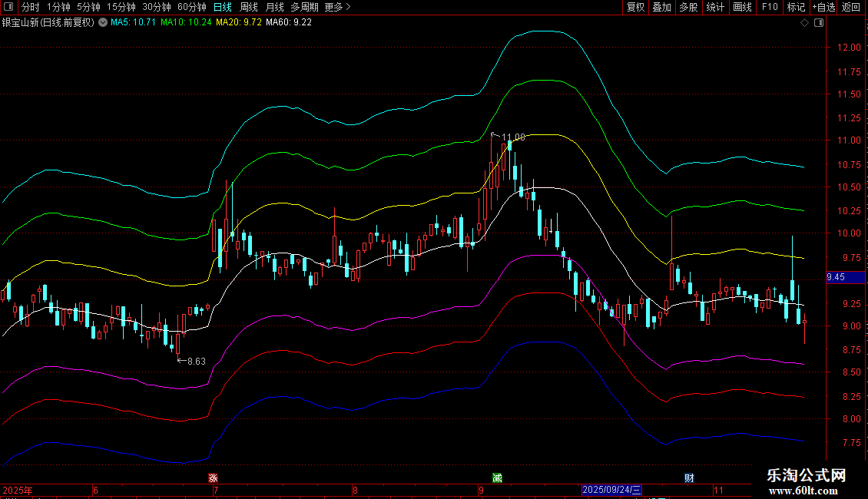Click the 12.00 price axis label
Viewport: 868px width, 499px height.
(849, 48)
